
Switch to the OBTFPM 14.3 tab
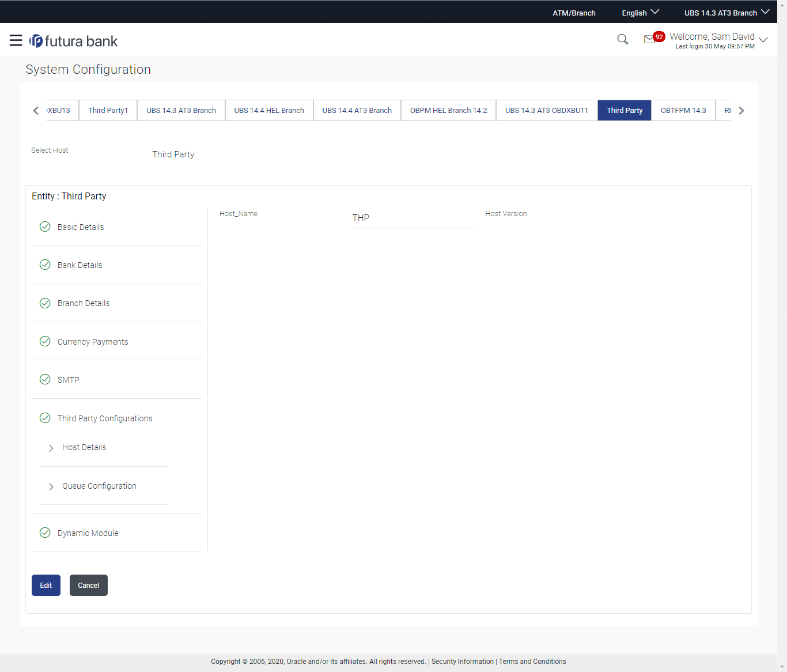(683, 110)
